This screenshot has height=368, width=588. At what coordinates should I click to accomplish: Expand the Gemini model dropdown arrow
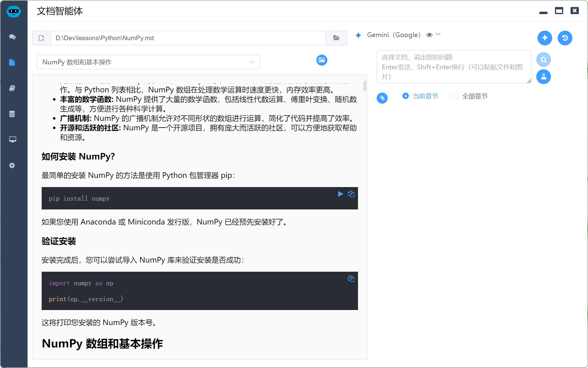[438, 34]
